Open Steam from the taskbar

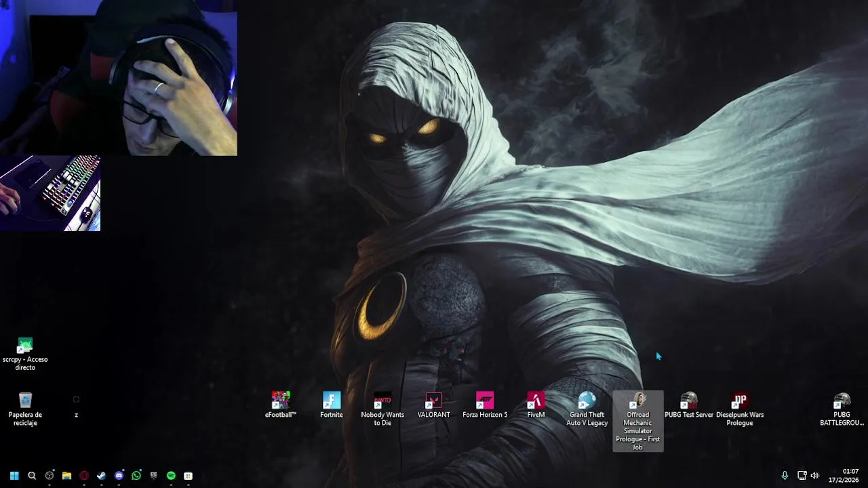click(102, 476)
